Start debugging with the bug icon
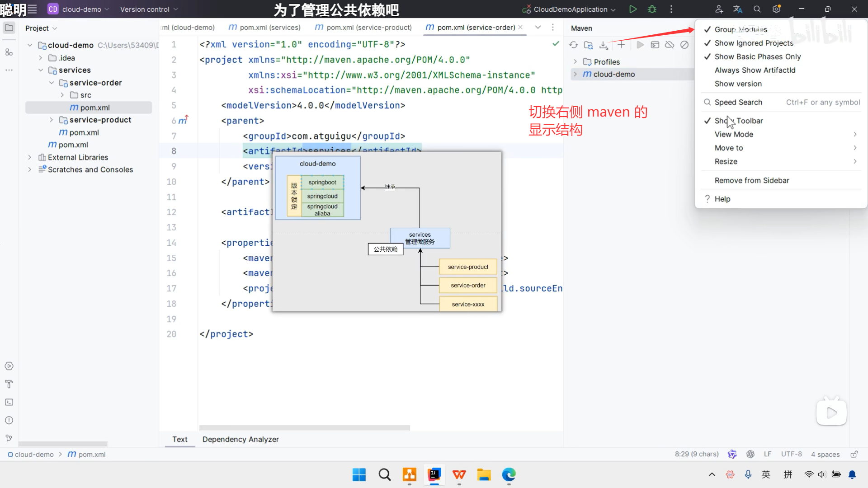Screen dimensions: 868x488 tap(652, 9)
